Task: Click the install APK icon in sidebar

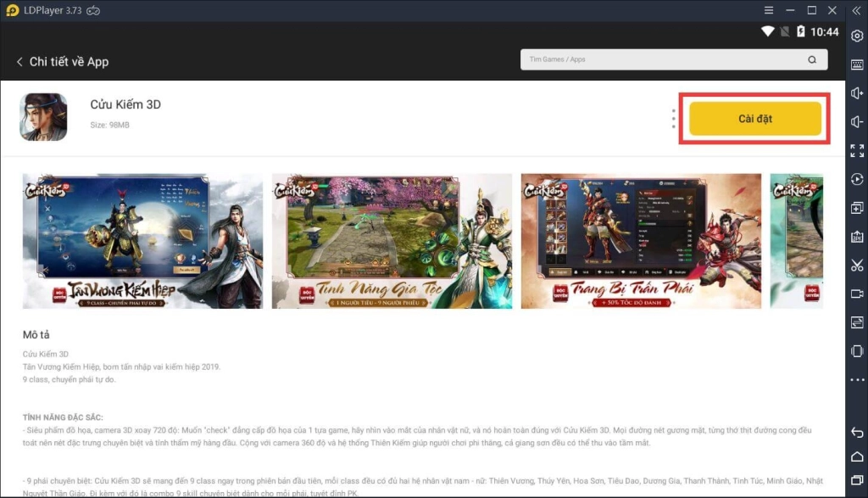Action: click(x=857, y=237)
